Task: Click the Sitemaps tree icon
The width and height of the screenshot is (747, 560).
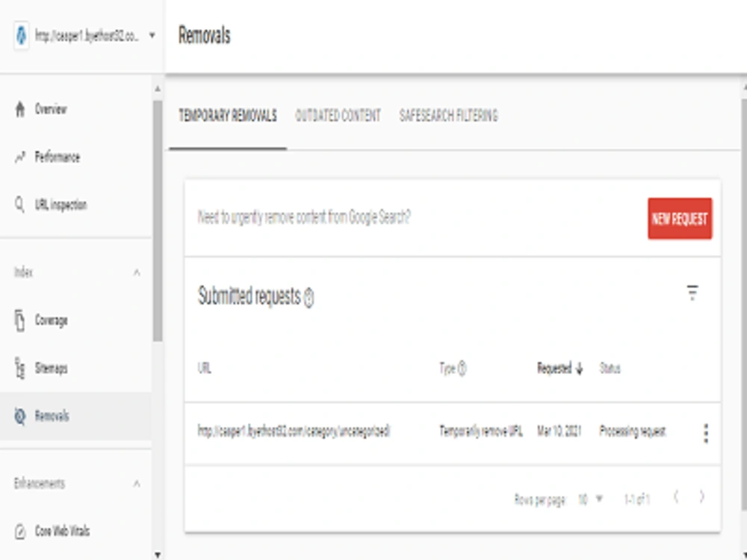Action: [x=20, y=368]
